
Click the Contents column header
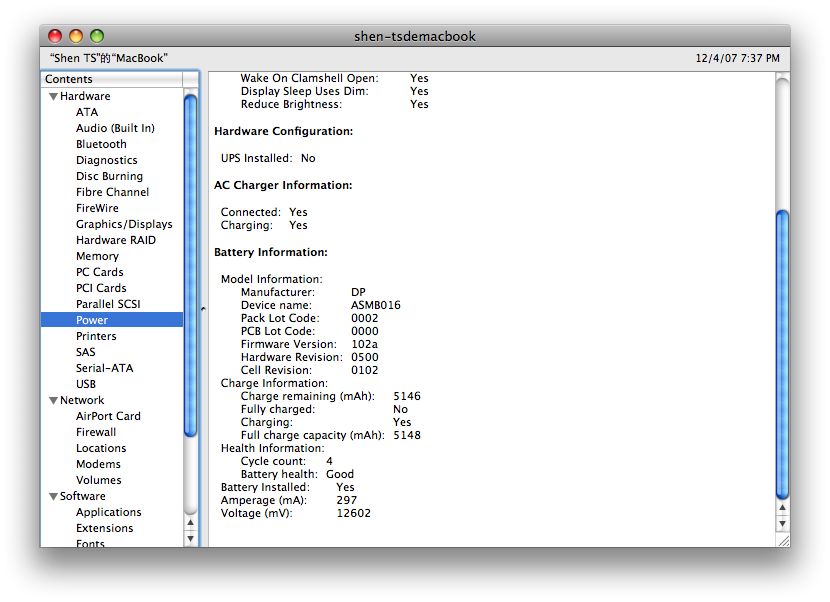tap(112, 79)
